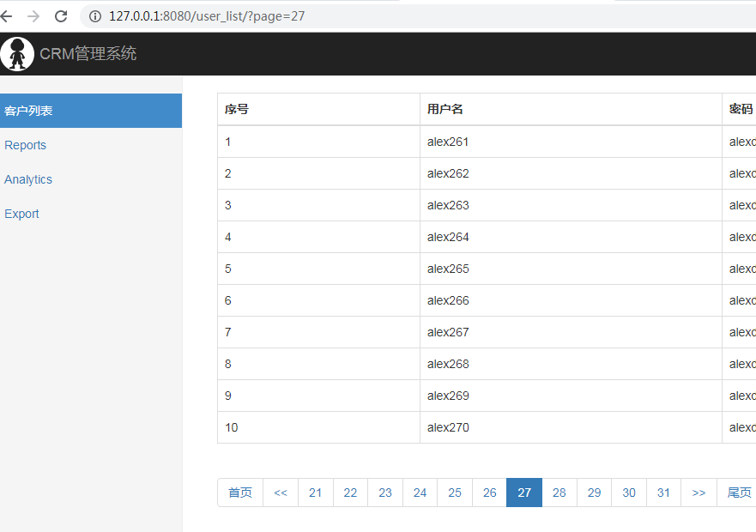Click username alex268
This screenshot has width=756, height=532.
click(448, 364)
